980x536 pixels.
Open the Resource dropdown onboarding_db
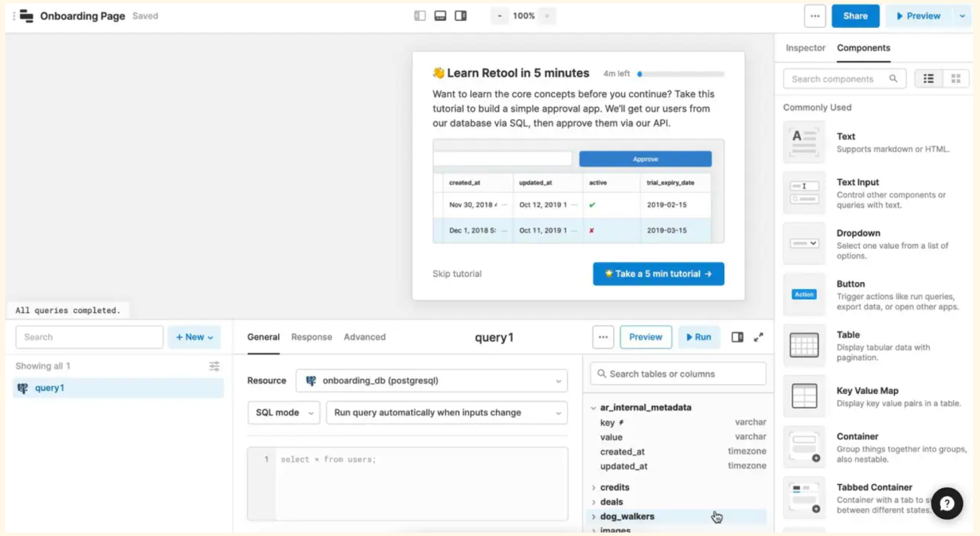coord(432,381)
